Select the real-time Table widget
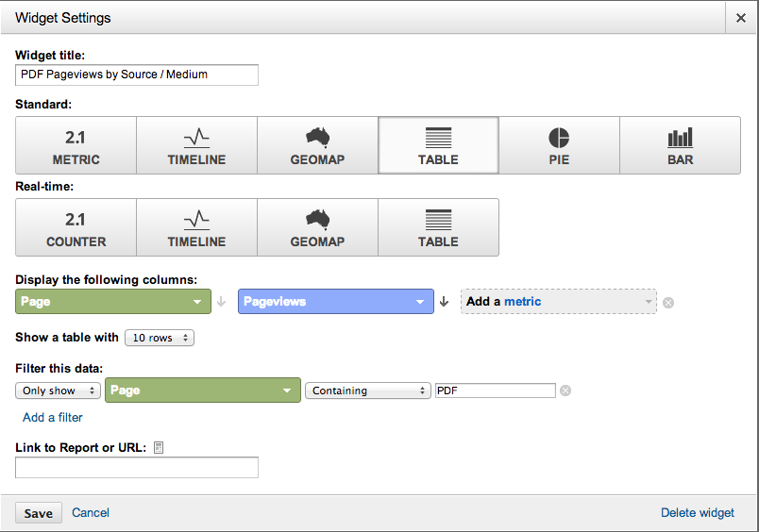Screen dimensions: 759x532 pos(438,227)
